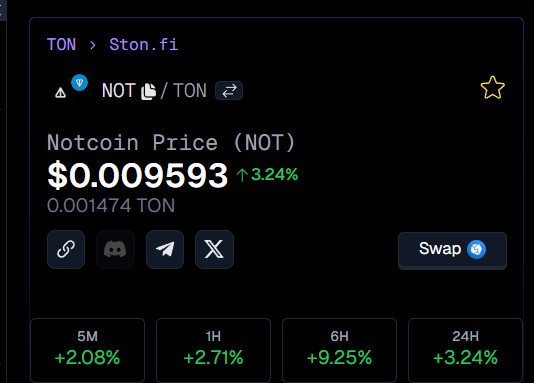Open the Discord community icon

(115, 249)
